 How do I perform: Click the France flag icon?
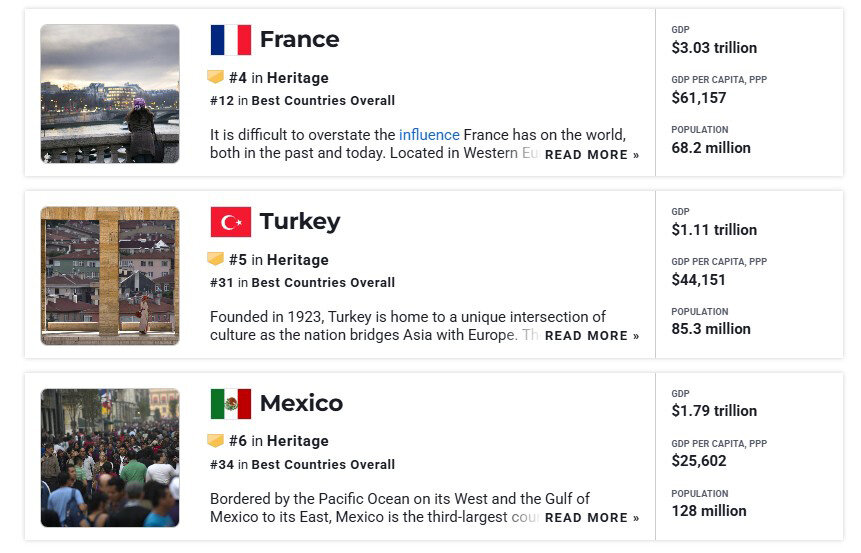tap(231, 40)
